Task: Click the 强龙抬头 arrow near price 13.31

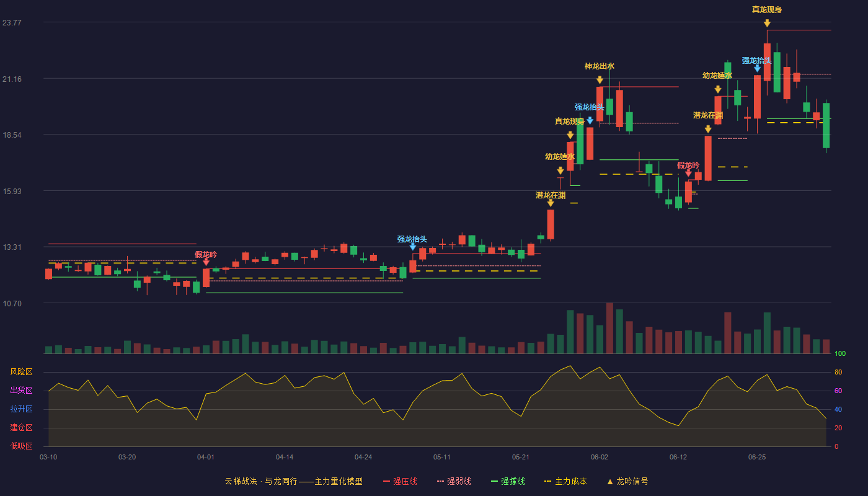Action: click(x=412, y=247)
